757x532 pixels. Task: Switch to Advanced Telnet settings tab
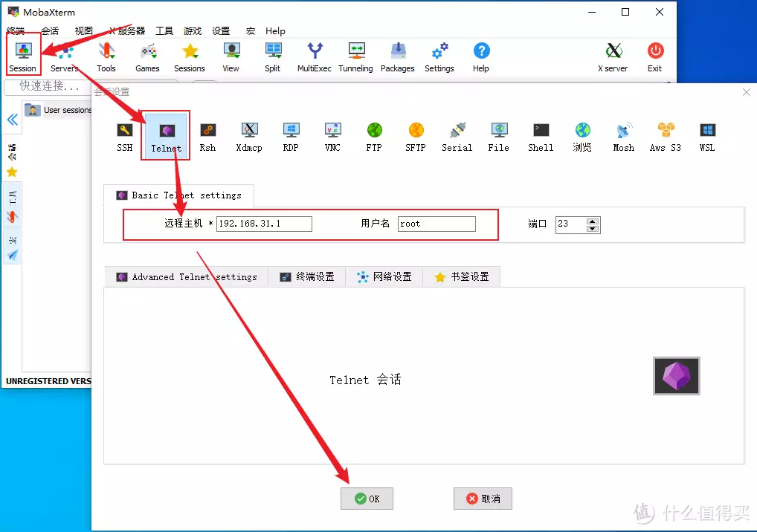pyautogui.click(x=187, y=277)
